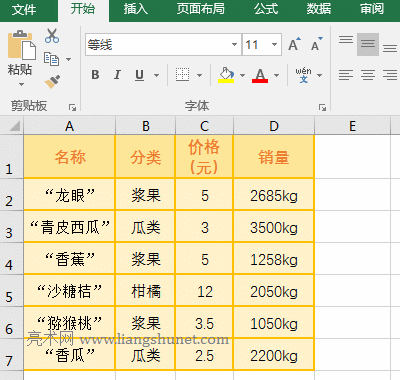Click header cell 销量
400x380 pixels.
tap(274, 156)
